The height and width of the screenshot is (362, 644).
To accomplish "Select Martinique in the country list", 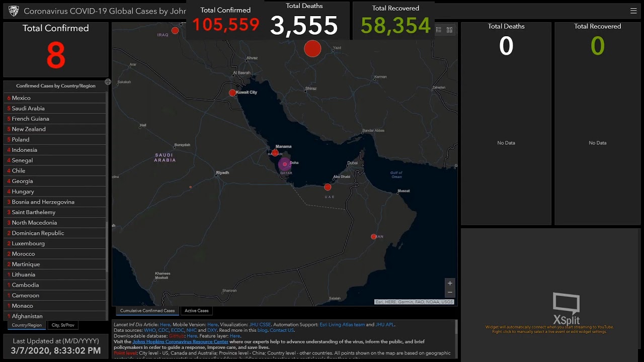I will [55, 264].
